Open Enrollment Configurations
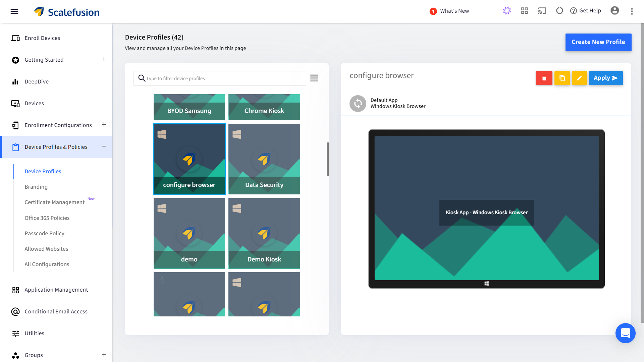Viewport: 644px width, 362px height. [58, 125]
